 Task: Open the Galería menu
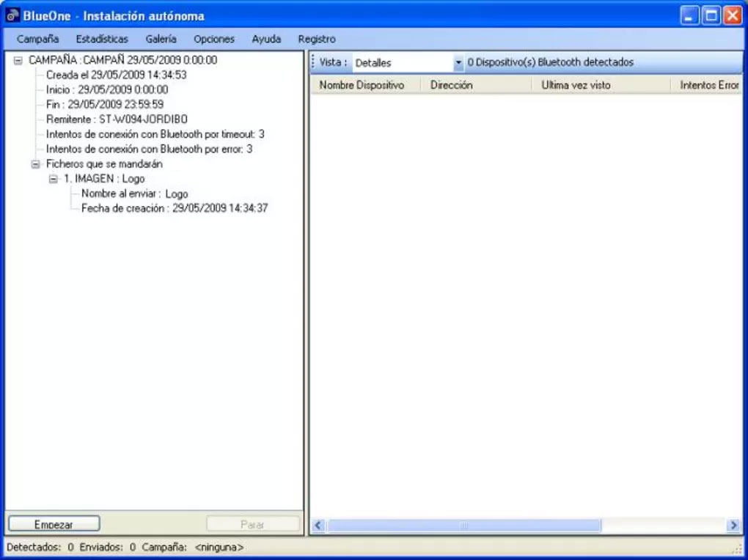[x=161, y=39]
